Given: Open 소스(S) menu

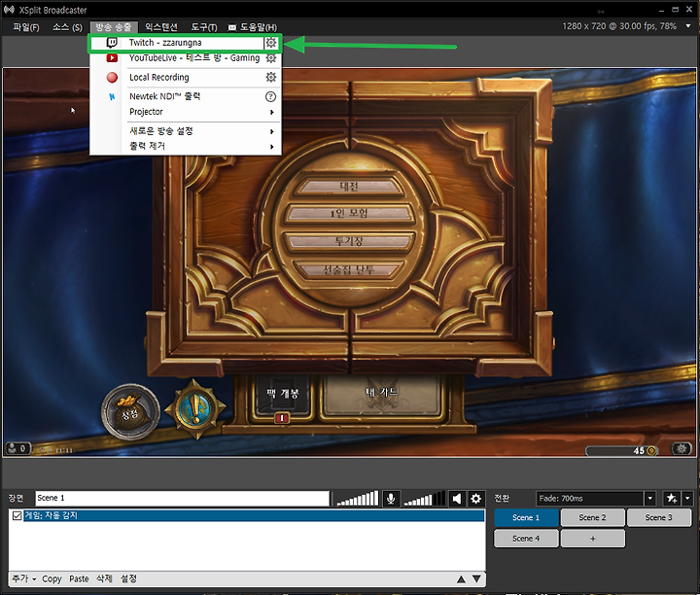Looking at the screenshot, I should point(67,27).
